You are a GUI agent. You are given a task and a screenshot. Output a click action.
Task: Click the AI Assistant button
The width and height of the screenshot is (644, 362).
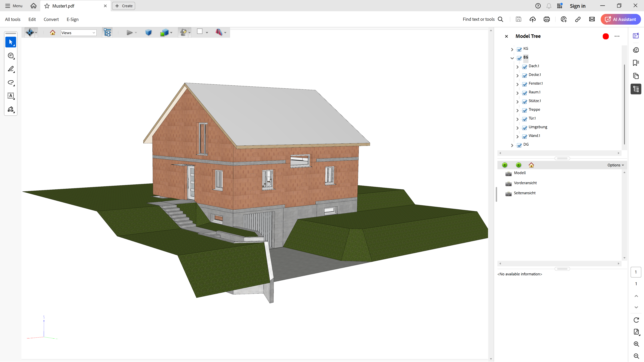(621, 19)
